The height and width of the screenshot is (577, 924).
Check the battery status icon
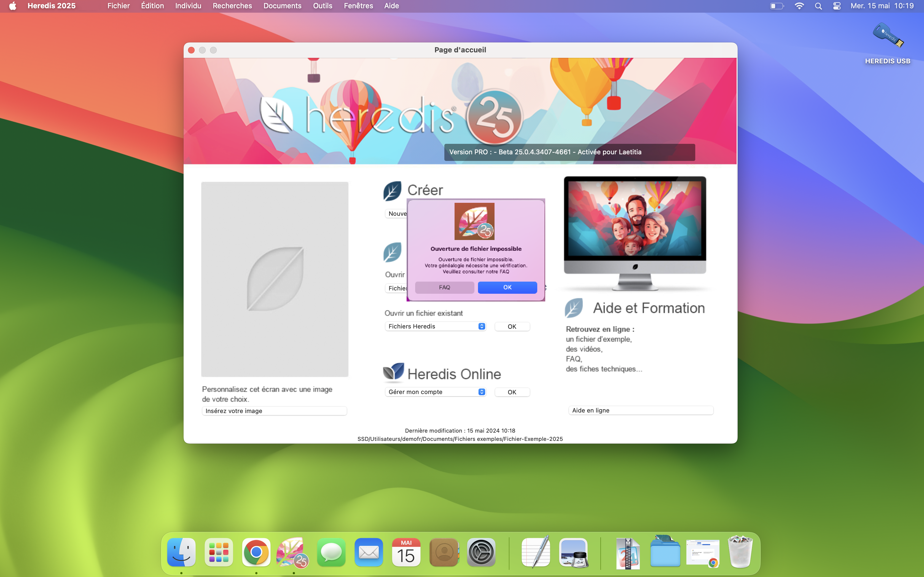coord(776,6)
